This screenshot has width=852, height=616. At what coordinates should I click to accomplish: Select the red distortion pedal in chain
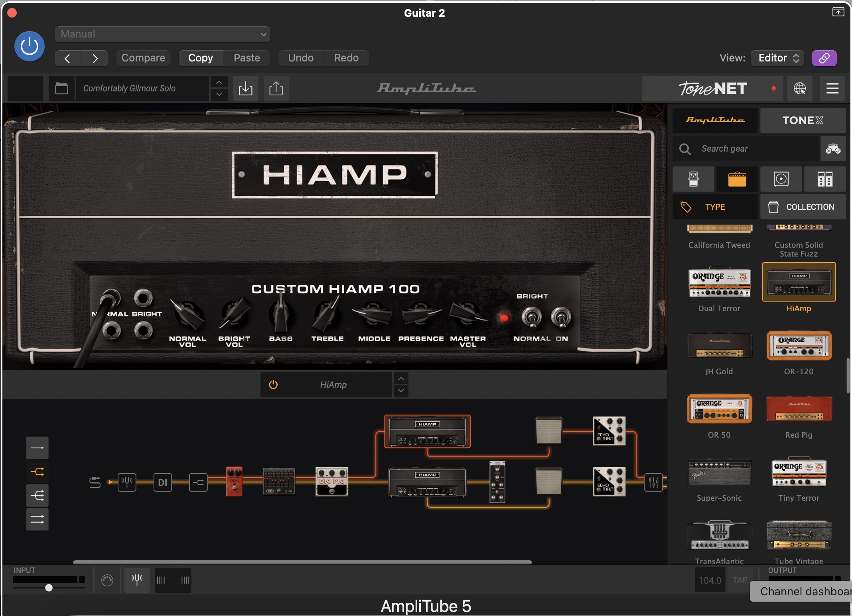pyautogui.click(x=235, y=482)
